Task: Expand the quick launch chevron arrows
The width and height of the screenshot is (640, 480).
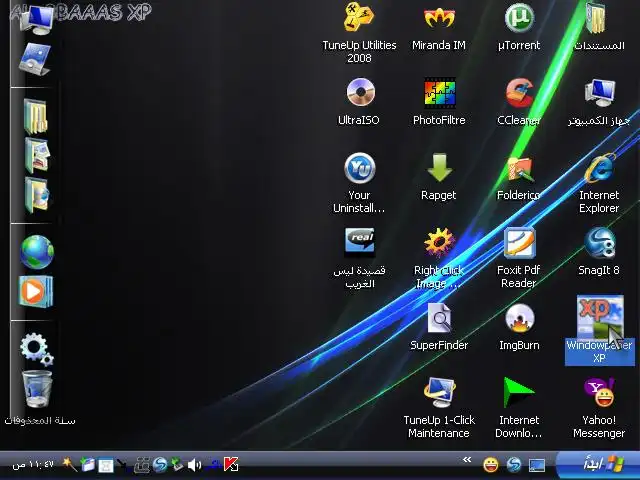Action: pyautogui.click(x=467, y=460)
